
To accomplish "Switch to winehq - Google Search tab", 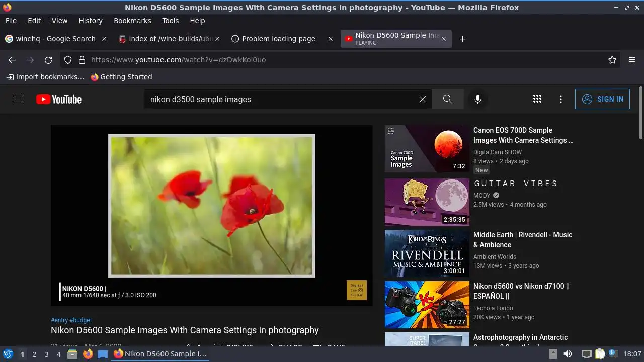I will (56, 39).
